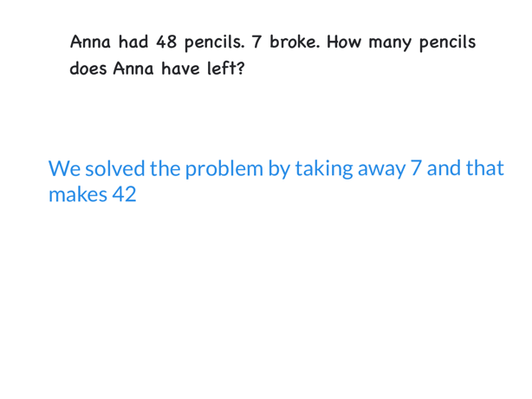Click the blue word "away"
The height and width of the screenshot is (399, 532).
point(382,170)
